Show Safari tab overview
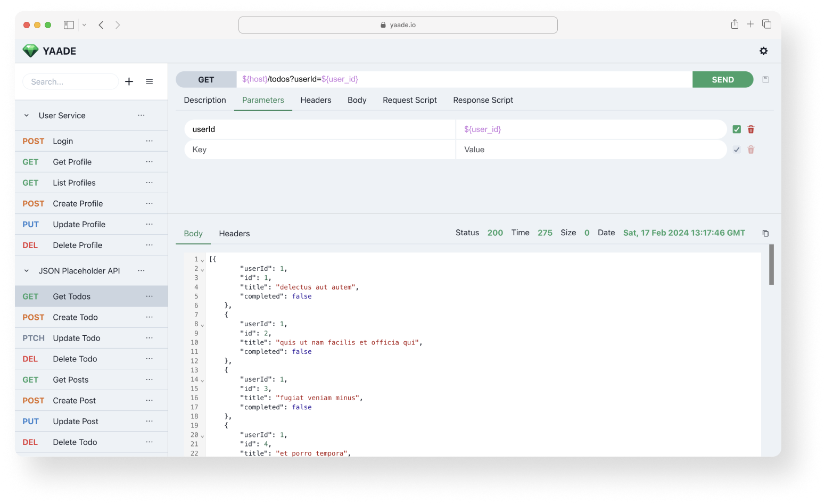 click(x=766, y=24)
